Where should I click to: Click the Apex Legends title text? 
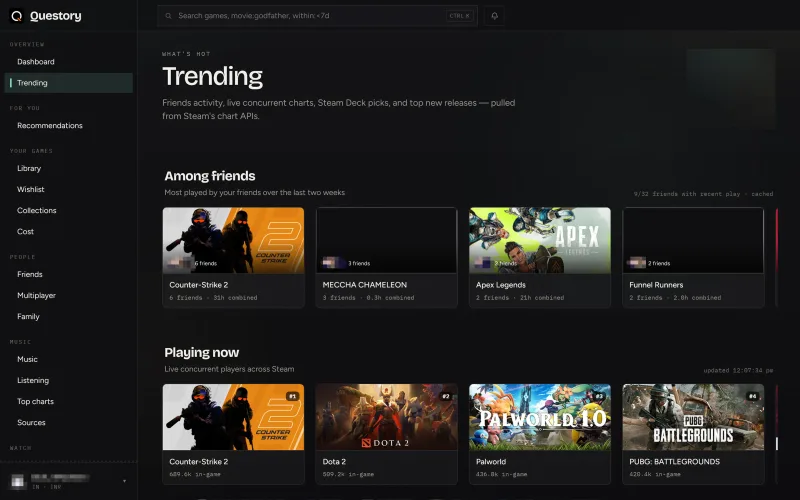[x=501, y=285]
